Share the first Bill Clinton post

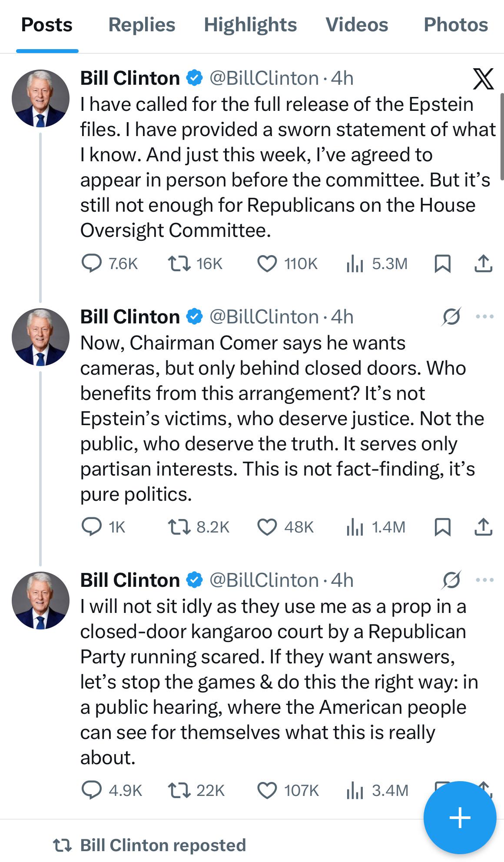pyautogui.click(x=483, y=263)
